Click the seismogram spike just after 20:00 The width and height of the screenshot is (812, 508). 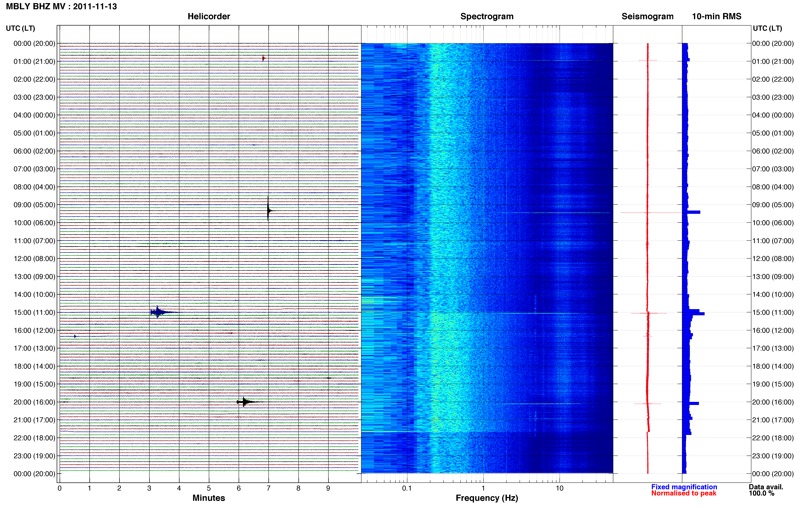648,404
